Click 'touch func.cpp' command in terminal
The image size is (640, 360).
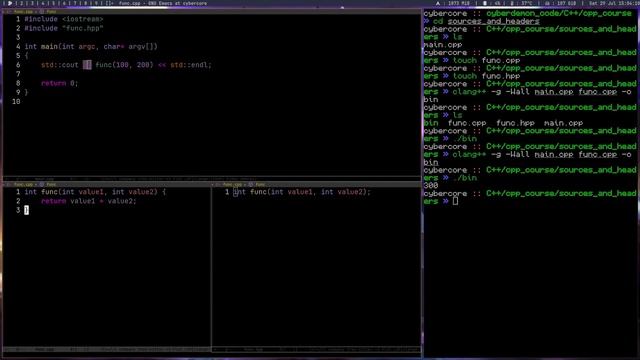(x=487, y=60)
